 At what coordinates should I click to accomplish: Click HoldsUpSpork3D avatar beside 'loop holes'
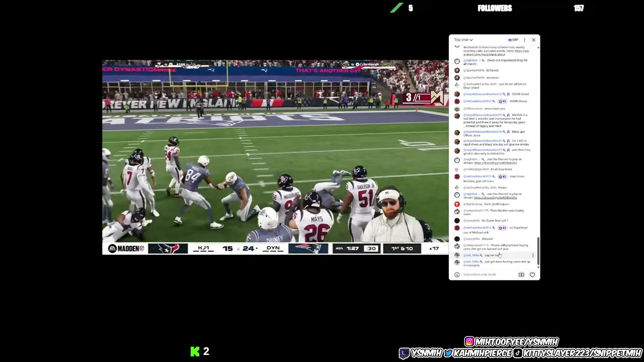pos(457,169)
